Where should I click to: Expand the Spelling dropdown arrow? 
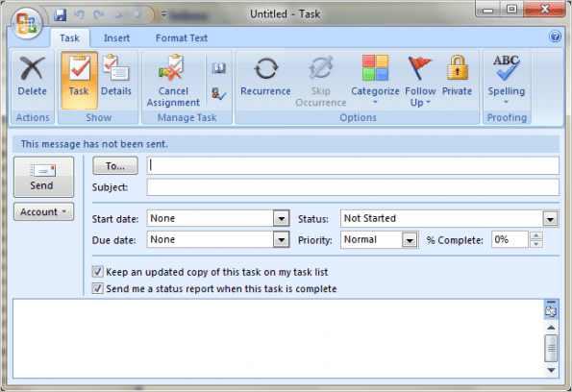pyautogui.click(x=507, y=103)
